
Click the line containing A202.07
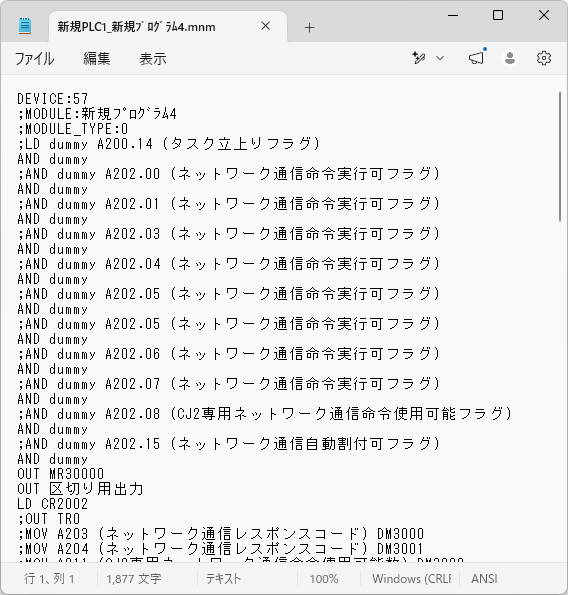(229, 384)
